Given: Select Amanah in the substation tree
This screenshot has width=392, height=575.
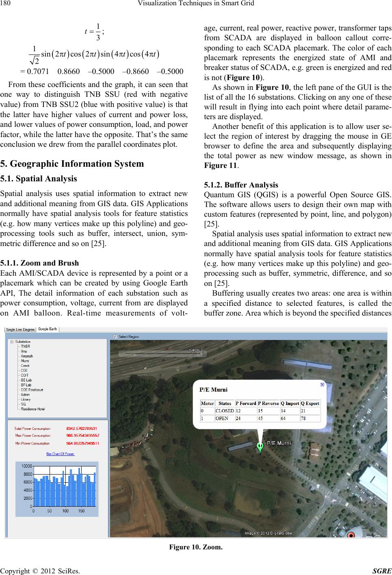Looking at the screenshot, I should coord(27,356).
